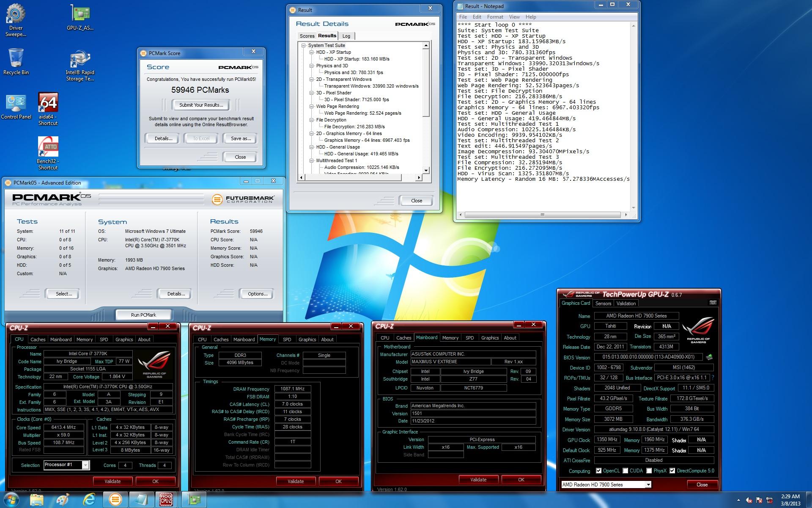Switch to Scores tab in Result window
This screenshot has width=812, height=508.
pos(307,36)
